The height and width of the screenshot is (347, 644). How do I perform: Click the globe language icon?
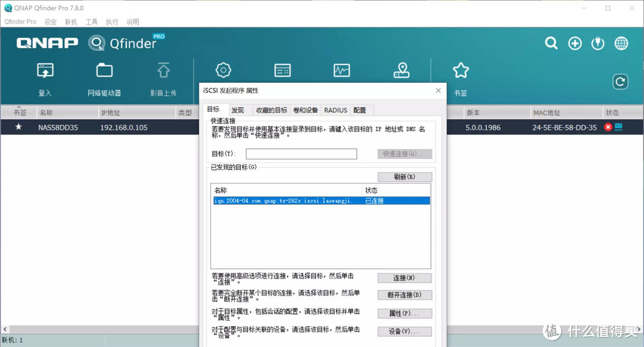pyautogui.click(x=621, y=43)
